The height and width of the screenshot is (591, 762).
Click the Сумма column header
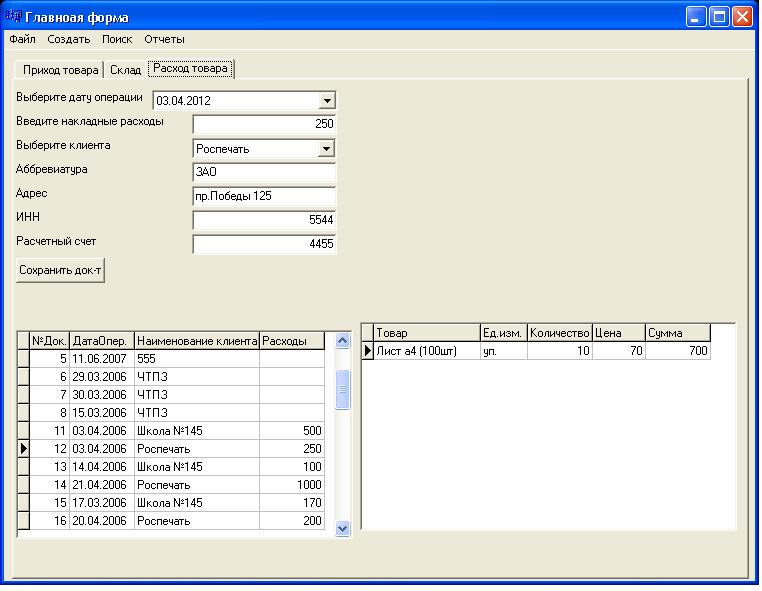[x=677, y=333]
